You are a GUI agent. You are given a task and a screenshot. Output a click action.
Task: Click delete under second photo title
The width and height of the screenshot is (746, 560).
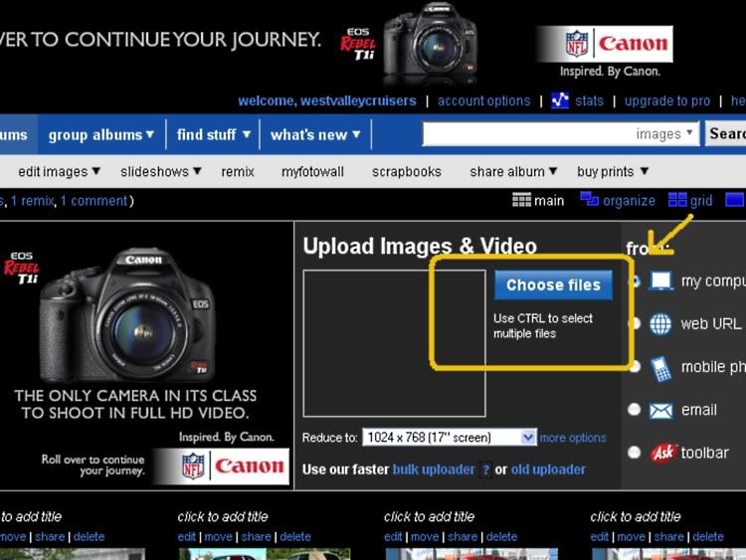tap(295, 537)
